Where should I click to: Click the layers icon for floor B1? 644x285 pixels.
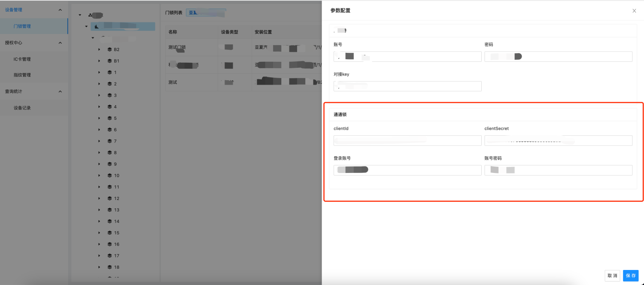point(109,61)
